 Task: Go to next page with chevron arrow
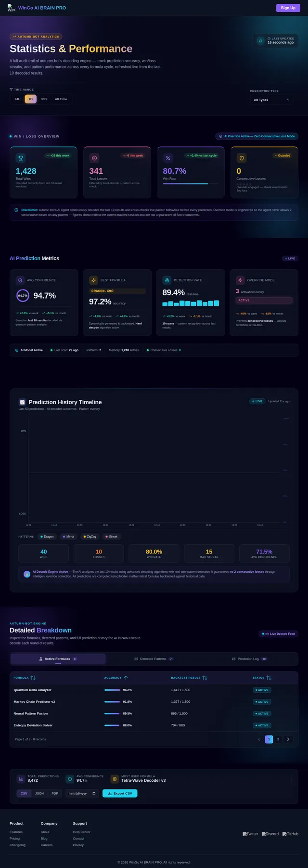(288, 739)
